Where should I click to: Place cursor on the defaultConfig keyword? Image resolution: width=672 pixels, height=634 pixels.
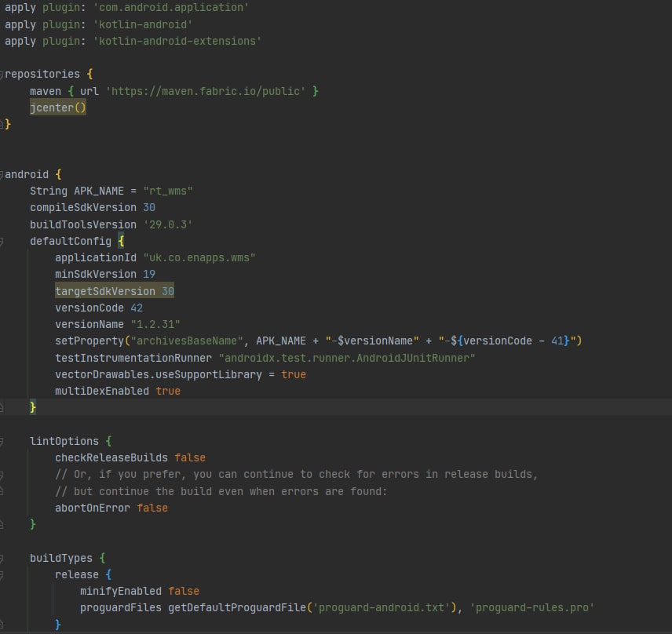tap(71, 241)
